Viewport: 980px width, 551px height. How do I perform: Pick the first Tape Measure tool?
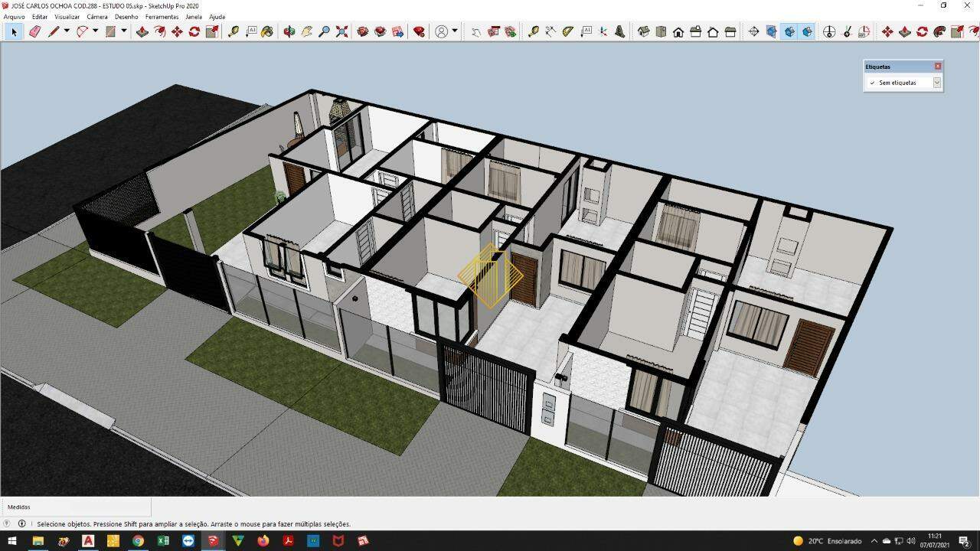[233, 31]
